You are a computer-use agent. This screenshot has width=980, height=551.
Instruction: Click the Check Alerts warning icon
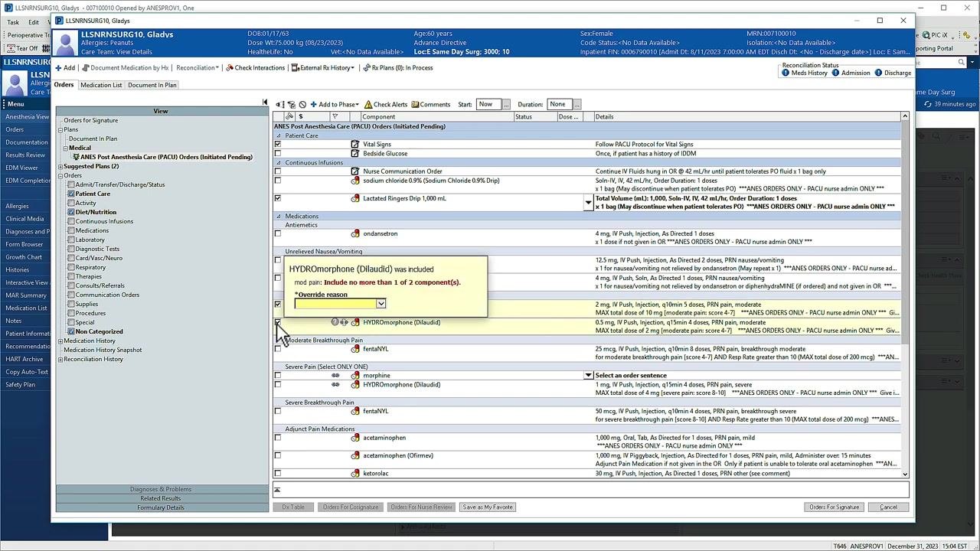[x=368, y=105]
